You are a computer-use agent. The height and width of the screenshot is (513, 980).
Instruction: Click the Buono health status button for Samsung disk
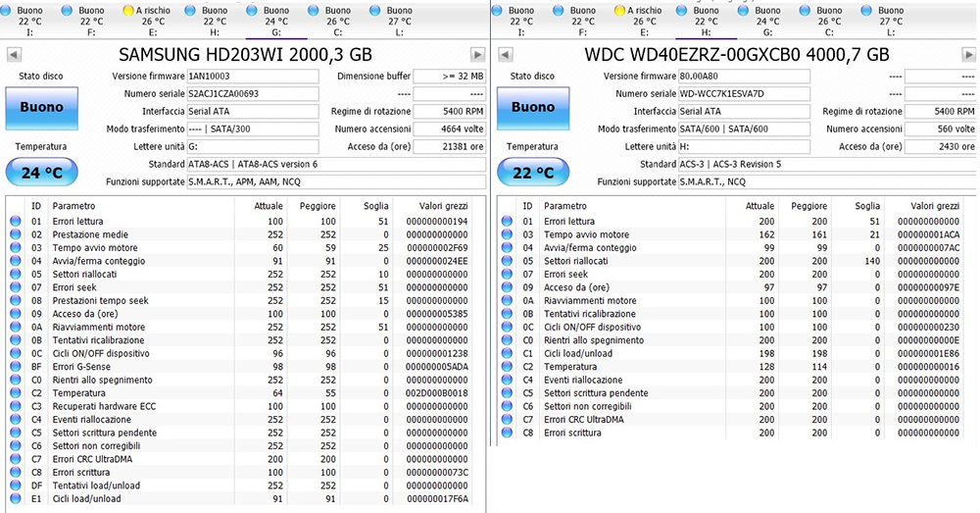[x=42, y=108]
